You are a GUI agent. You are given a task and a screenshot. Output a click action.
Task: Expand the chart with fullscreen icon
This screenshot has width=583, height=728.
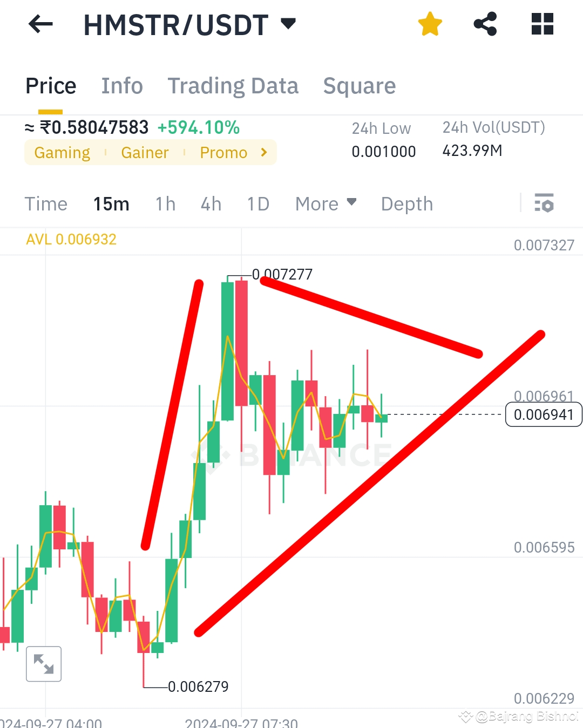(x=44, y=664)
